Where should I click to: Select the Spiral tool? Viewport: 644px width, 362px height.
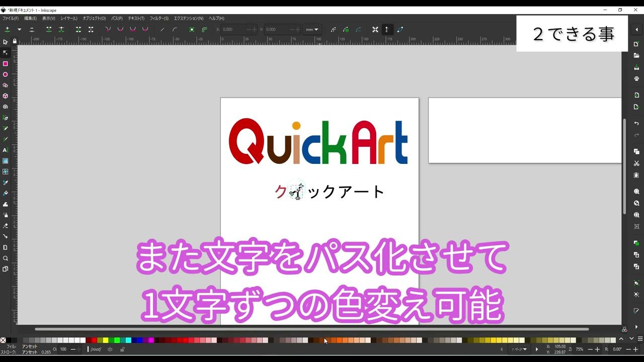pyautogui.click(x=6, y=107)
